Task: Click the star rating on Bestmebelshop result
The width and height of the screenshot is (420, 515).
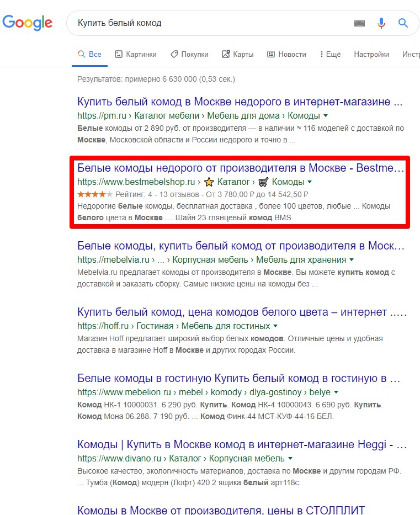Action: pos(95,194)
